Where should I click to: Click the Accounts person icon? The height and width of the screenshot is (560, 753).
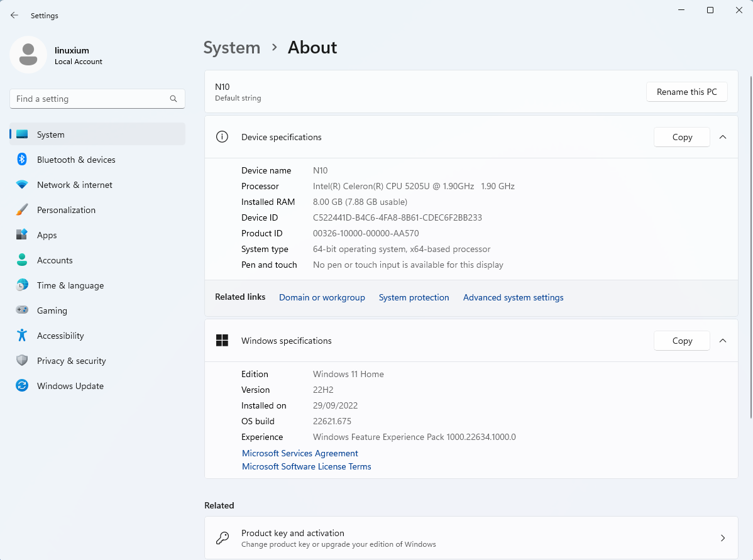click(22, 260)
